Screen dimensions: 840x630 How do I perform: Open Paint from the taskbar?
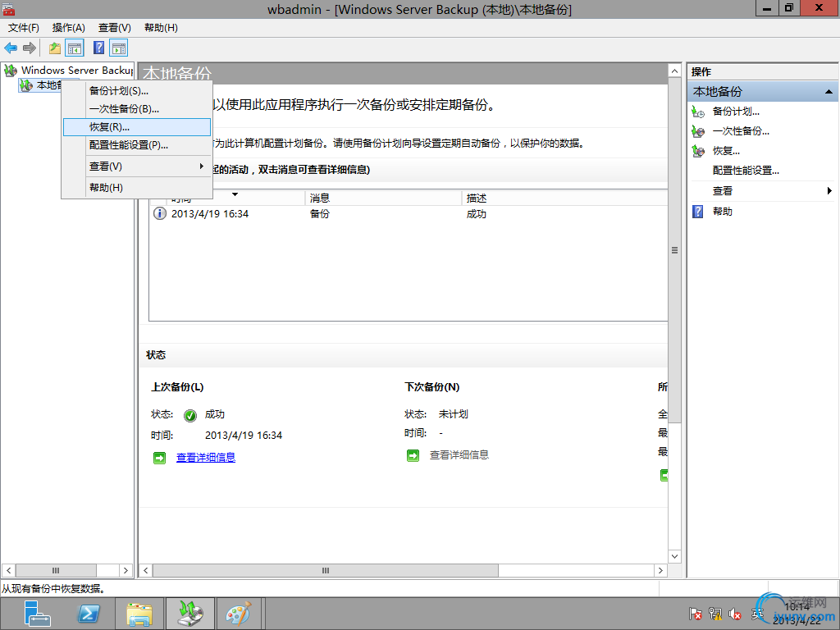(x=239, y=614)
